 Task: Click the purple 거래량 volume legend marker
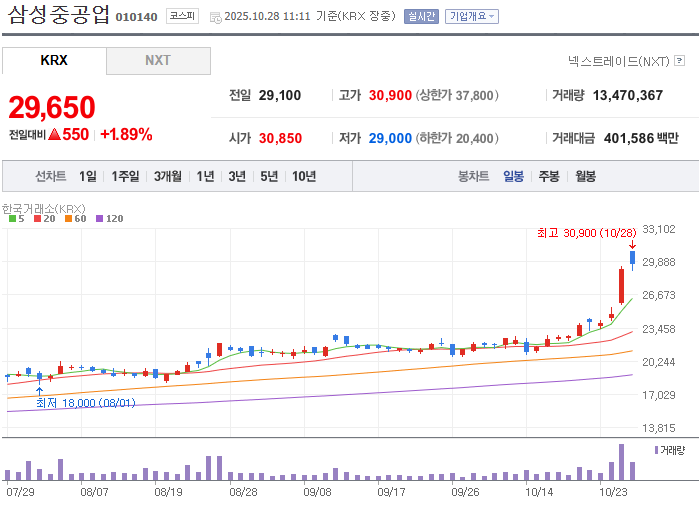pos(656,450)
